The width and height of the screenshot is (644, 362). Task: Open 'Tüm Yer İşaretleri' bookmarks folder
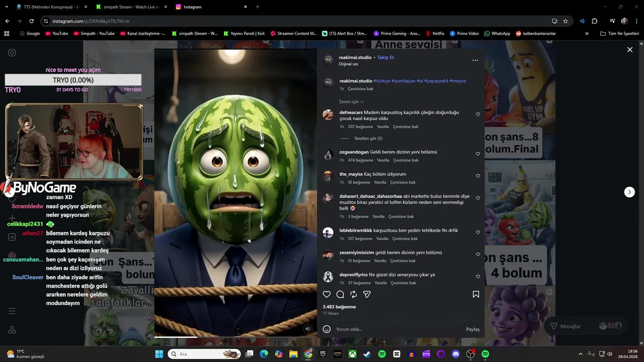619,33
